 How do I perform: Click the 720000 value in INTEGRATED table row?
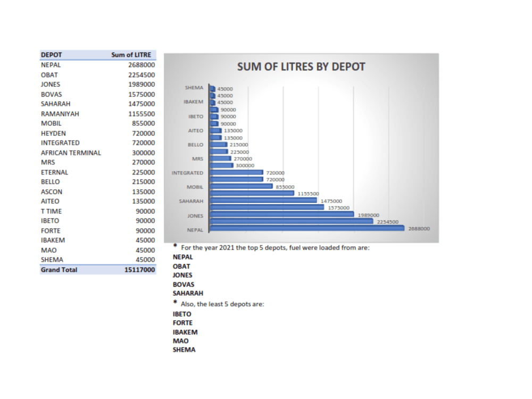click(144, 143)
